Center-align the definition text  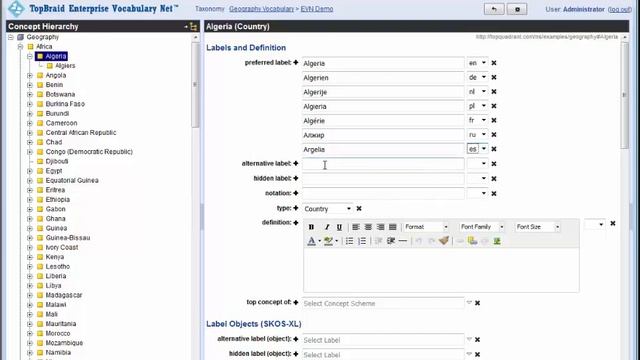tap(368, 227)
